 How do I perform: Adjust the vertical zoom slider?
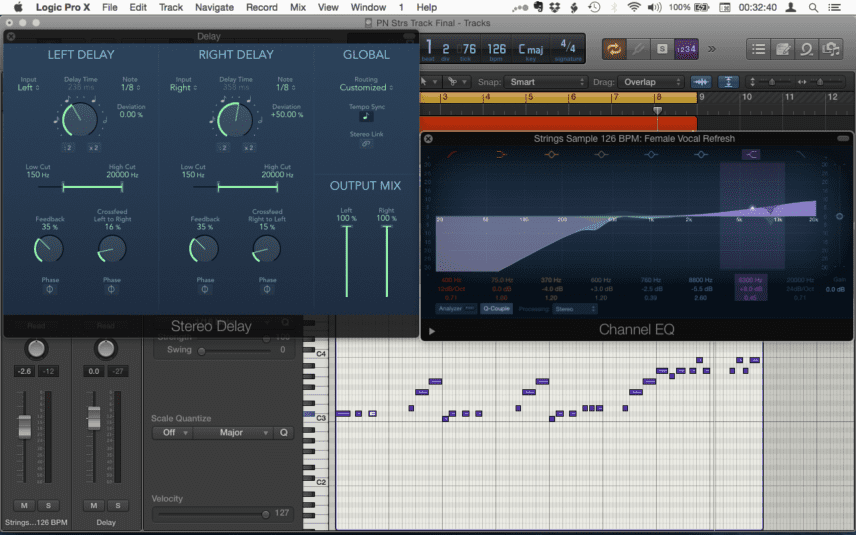[771, 82]
